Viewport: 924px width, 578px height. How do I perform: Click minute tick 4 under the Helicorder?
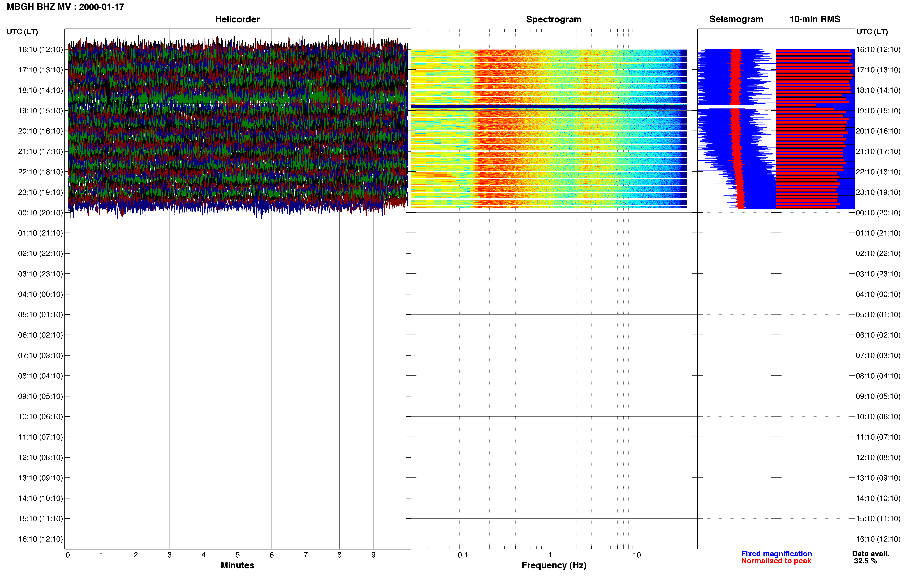204,555
